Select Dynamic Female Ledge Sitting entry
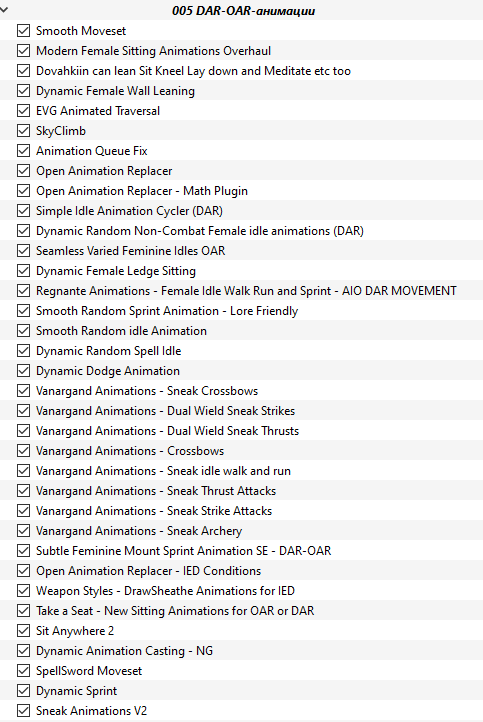483x722 pixels. (x=116, y=271)
